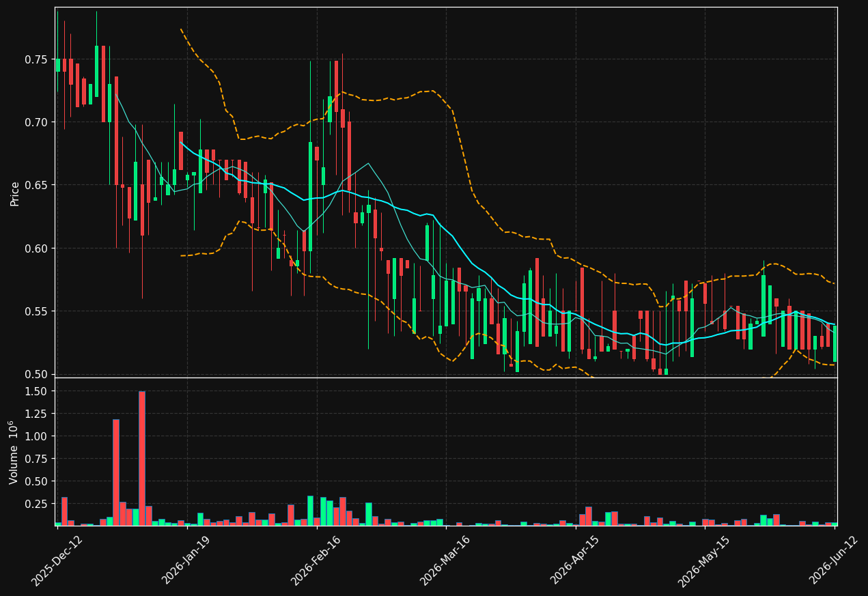Click the 2025-Dec-12 date label

57,560
